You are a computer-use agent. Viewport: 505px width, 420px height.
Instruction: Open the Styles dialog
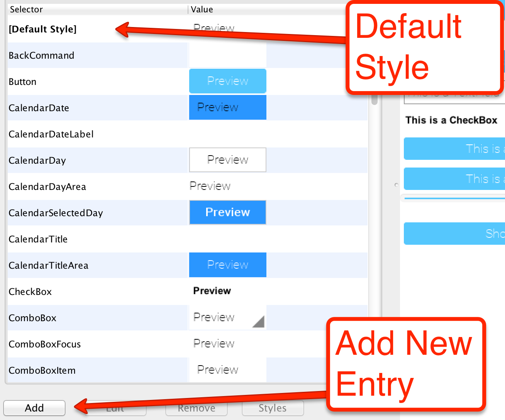(x=273, y=408)
